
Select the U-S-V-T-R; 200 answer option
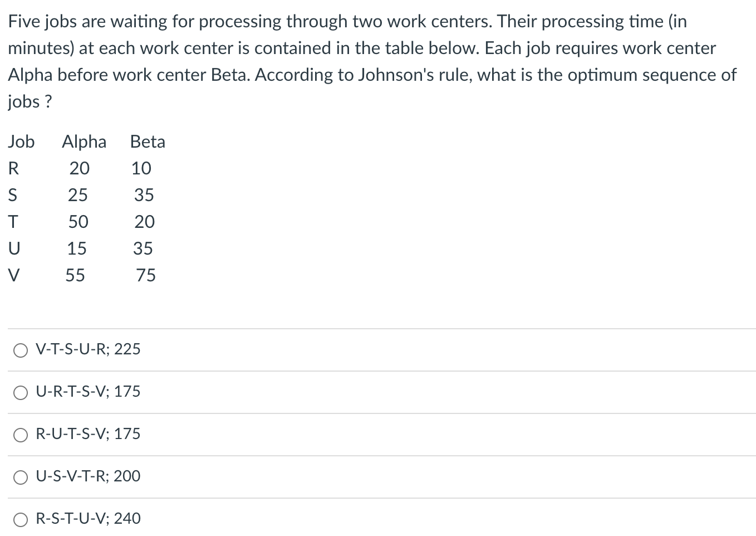click(21, 477)
